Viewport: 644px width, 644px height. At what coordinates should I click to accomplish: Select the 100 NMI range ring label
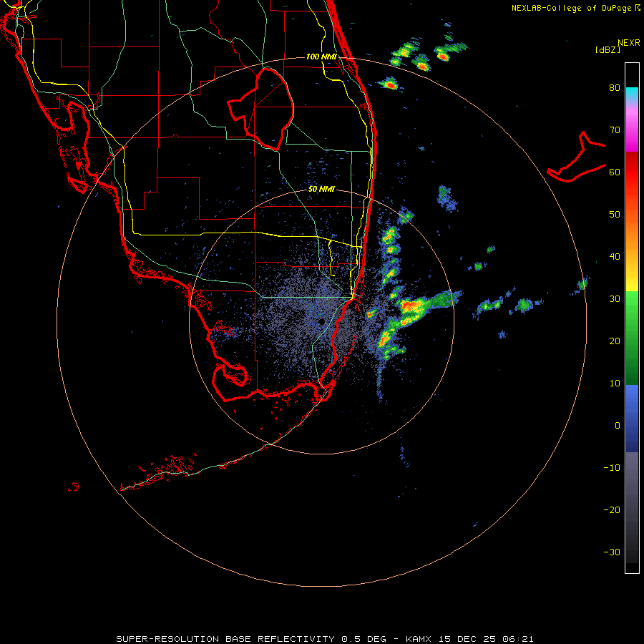pos(321,57)
